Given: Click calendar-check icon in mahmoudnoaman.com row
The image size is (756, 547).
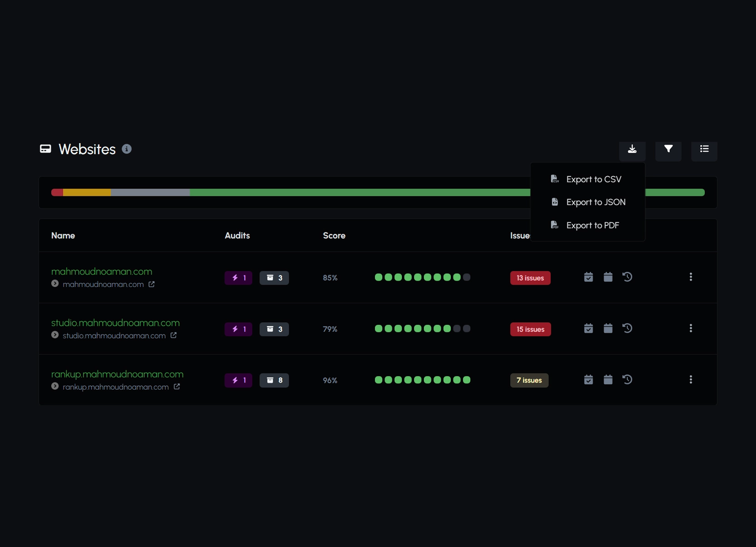Looking at the screenshot, I should (588, 277).
